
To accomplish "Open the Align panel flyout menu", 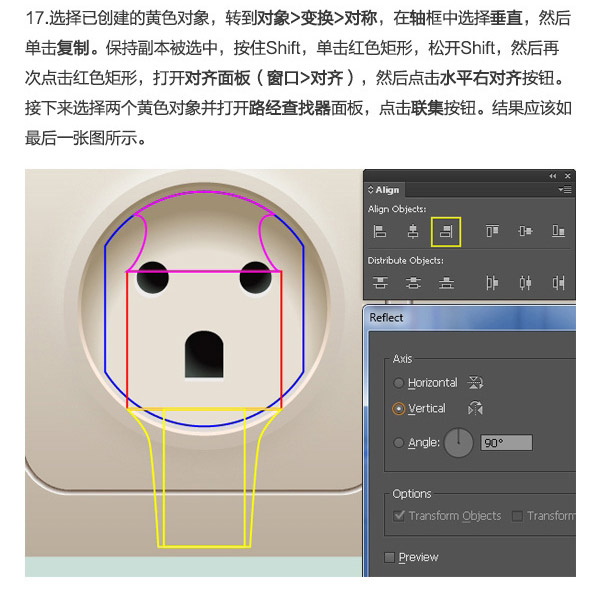I will [x=565, y=189].
